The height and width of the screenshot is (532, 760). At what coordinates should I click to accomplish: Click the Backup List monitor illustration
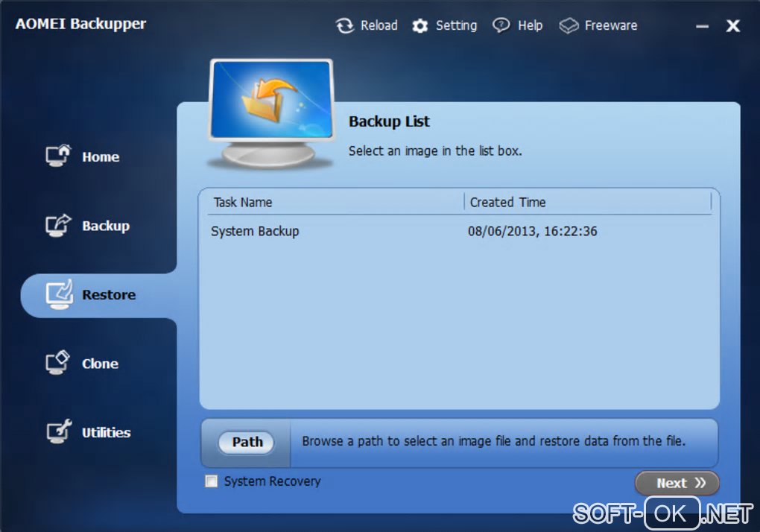[271, 113]
